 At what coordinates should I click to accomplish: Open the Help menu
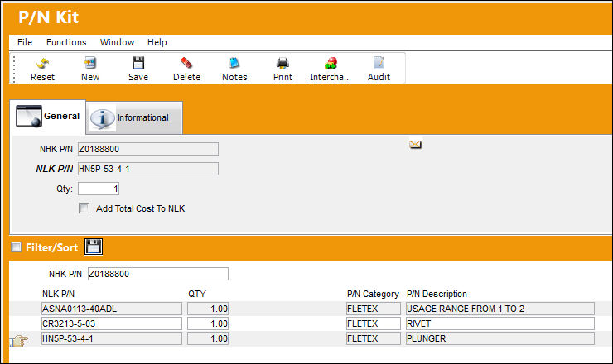point(157,42)
